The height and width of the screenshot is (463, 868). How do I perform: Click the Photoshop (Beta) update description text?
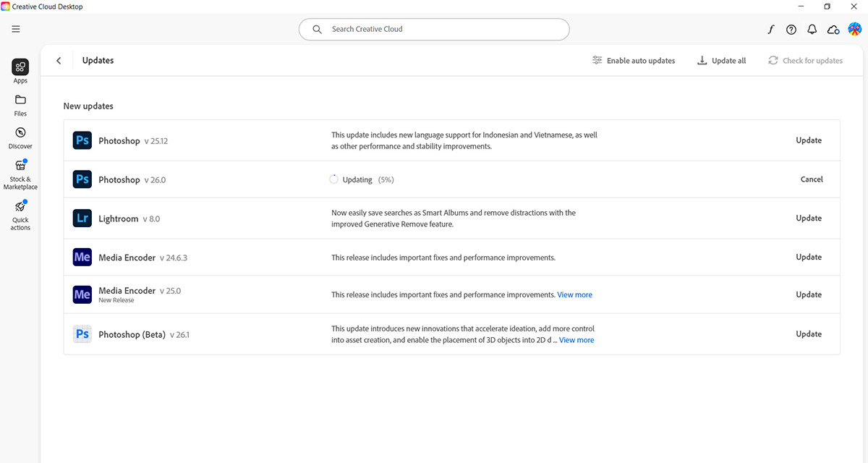463,334
